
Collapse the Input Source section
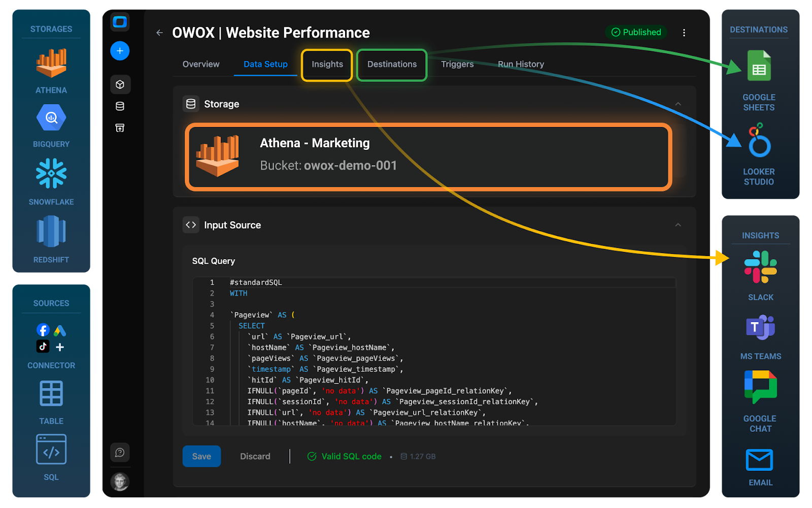point(679,225)
